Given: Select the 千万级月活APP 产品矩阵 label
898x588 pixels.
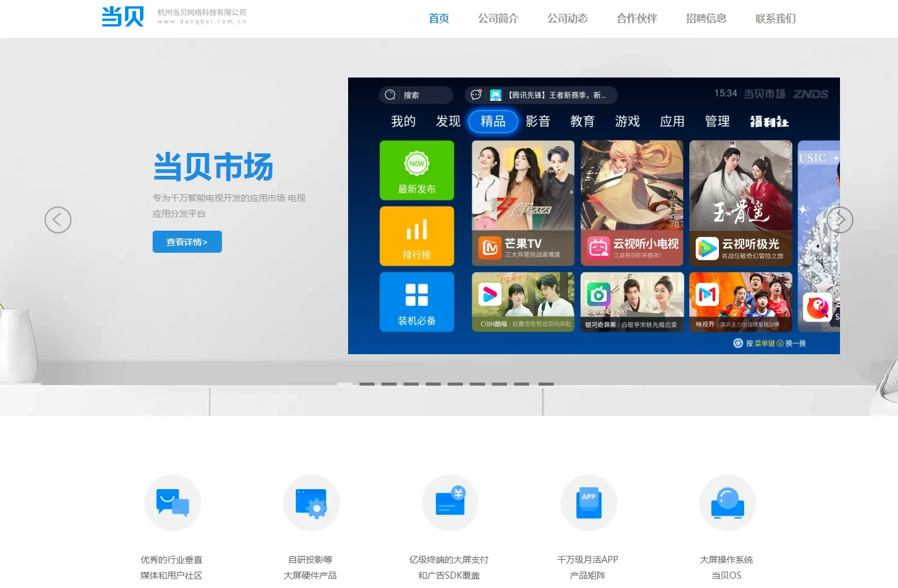Looking at the screenshot, I should point(588,567).
